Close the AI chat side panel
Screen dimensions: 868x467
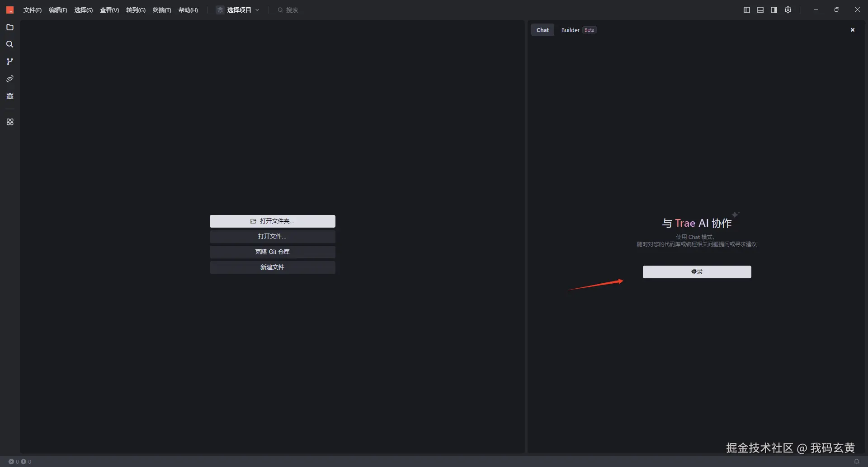[x=853, y=30]
